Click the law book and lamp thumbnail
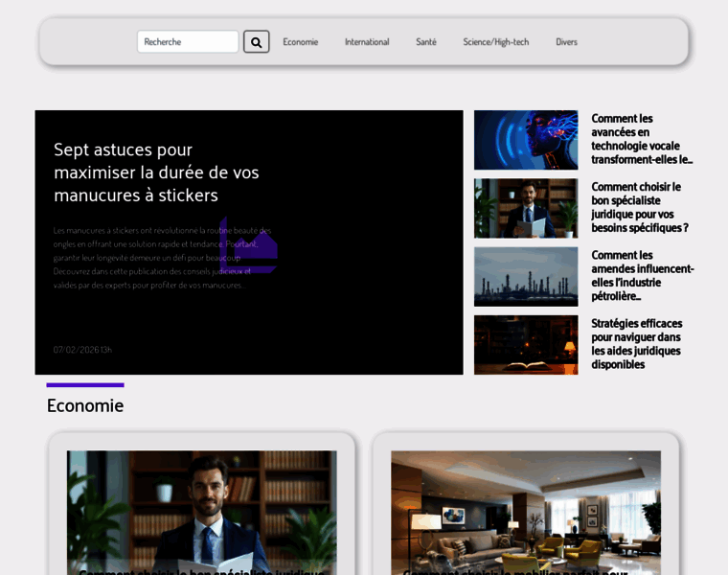Image resolution: width=728 pixels, height=575 pixels. [526, 345]
